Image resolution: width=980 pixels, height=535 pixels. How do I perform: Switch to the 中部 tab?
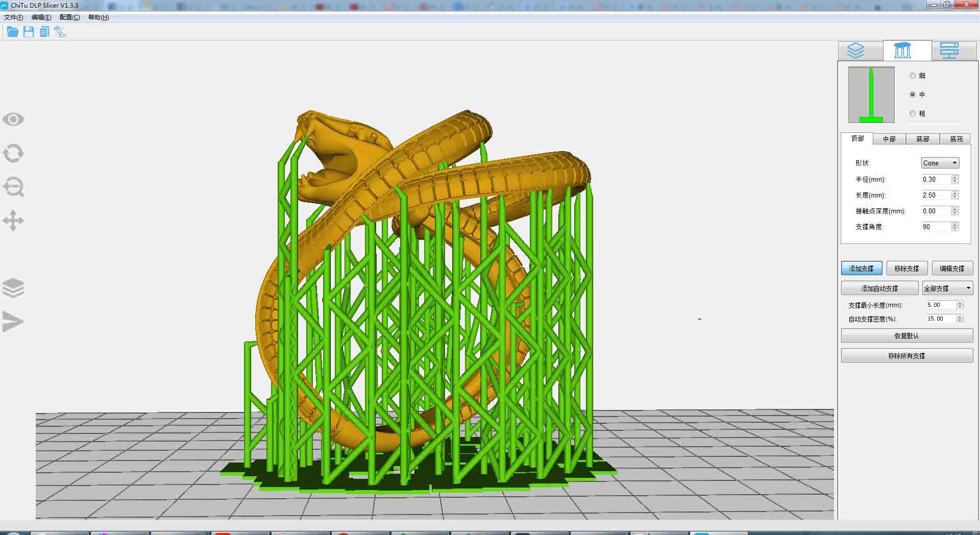pos(889,139)
